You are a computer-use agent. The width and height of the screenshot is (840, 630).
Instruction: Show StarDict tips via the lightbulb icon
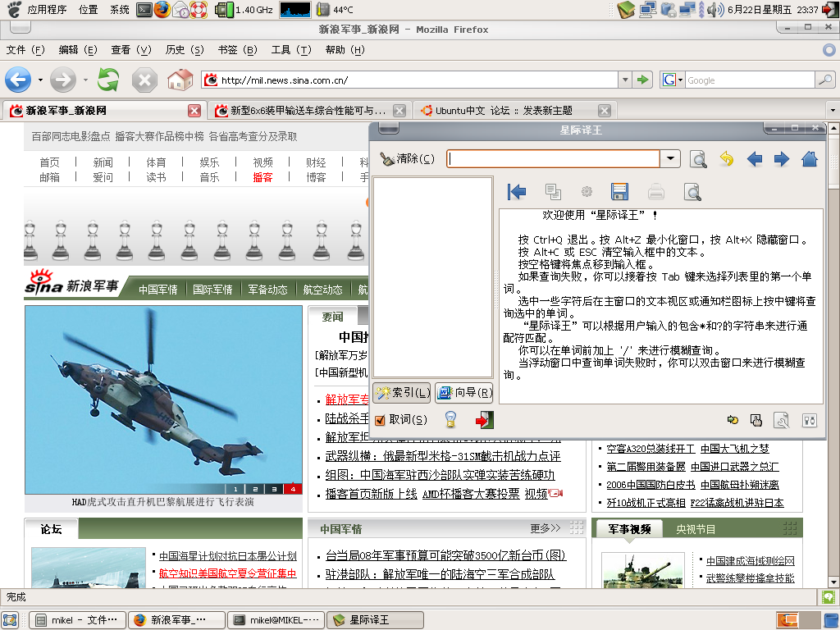[x=450, y=419]
